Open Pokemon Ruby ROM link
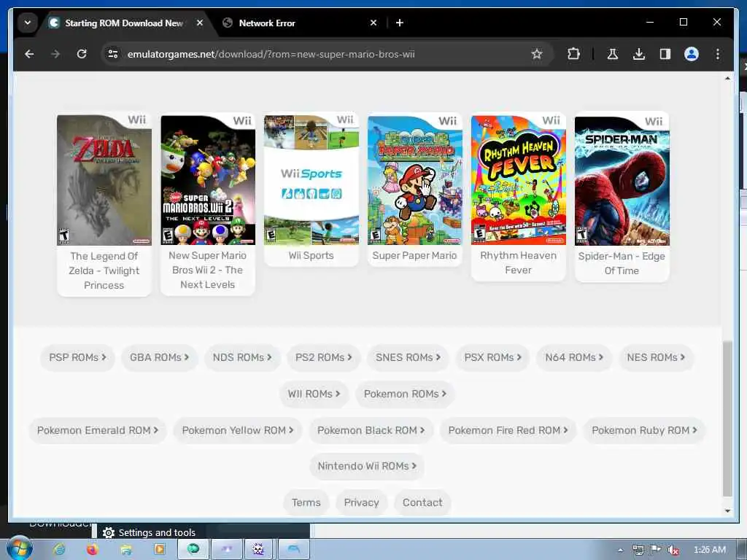This screenshot has height=560, width=747. click(x=644, y=430)
